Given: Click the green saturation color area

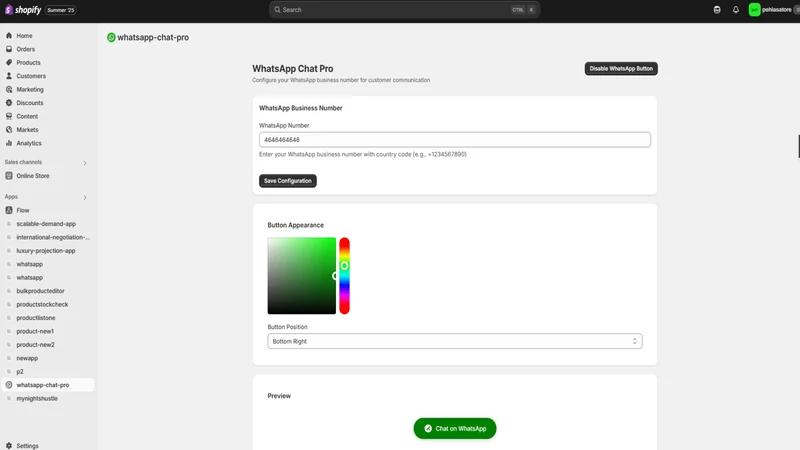Looking at the screenshot, I should click(302, 276).
